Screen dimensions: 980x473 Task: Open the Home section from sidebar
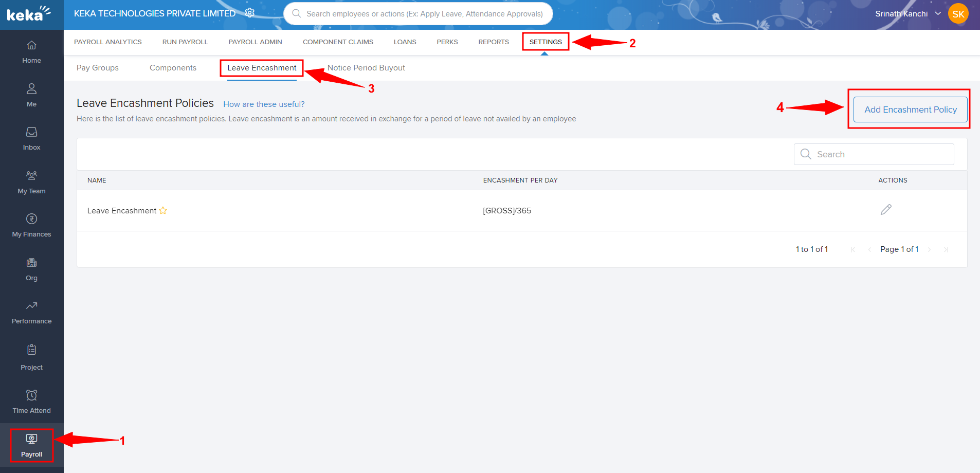coord(31,51)
